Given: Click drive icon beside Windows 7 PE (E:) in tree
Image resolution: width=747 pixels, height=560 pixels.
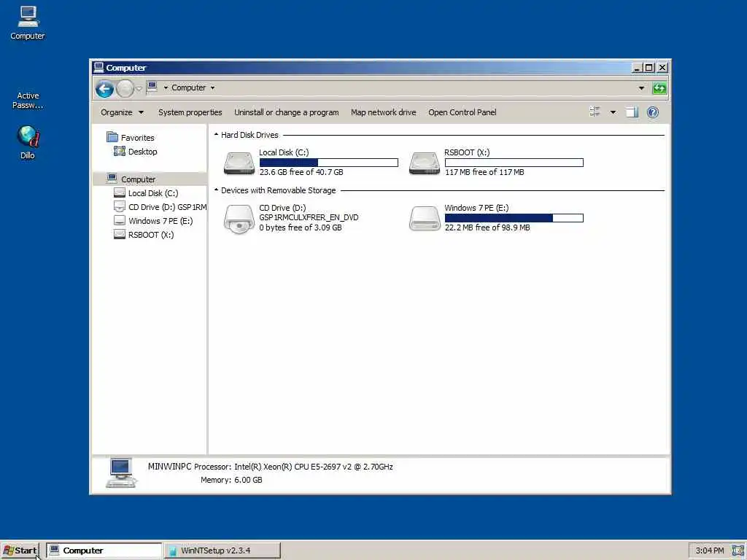Looking at the screenshot, I should pyautogui.click(x=120, y=220).
